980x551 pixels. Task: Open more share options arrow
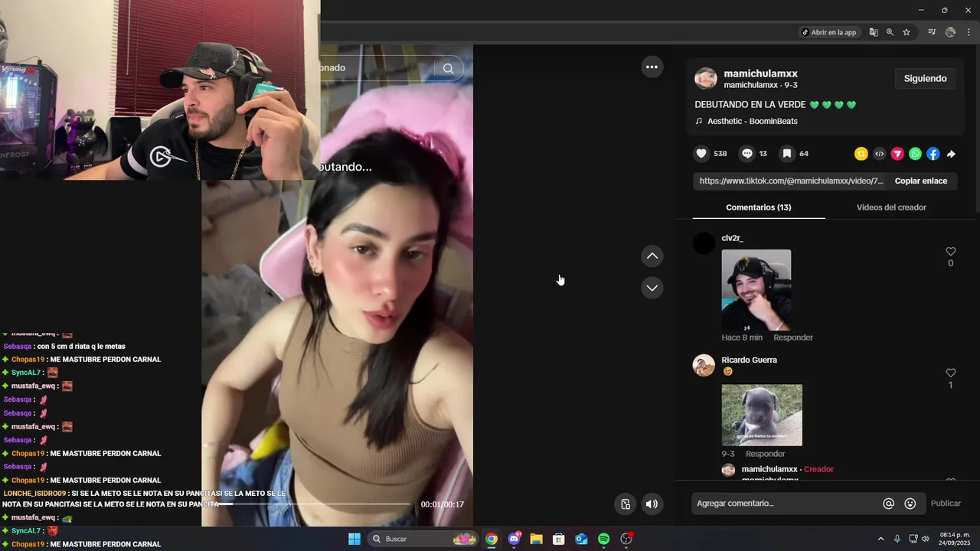click(x=951, y=154)
